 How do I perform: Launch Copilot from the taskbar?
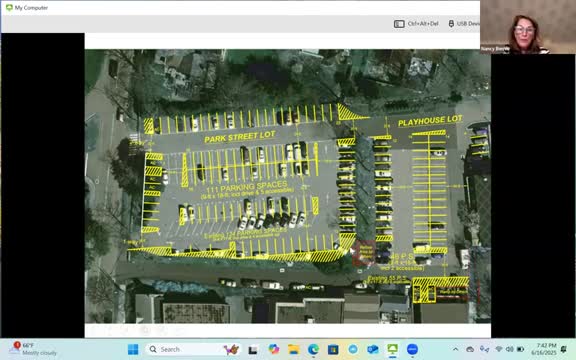coord(274,349)
